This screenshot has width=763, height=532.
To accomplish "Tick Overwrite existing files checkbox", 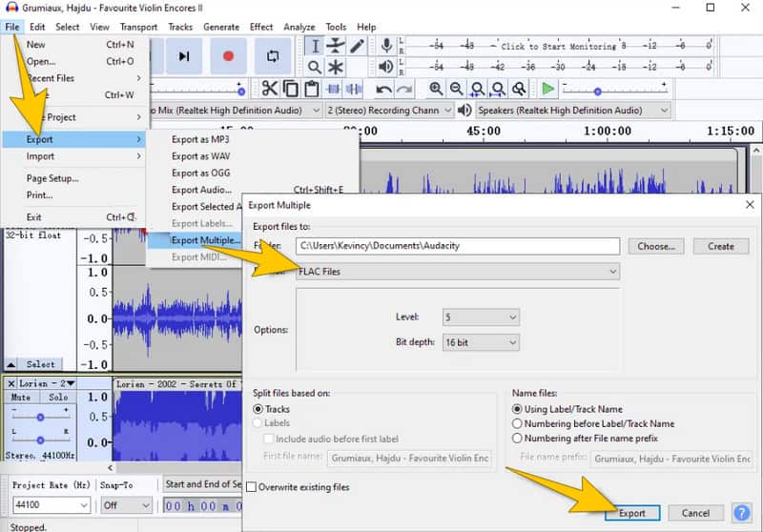I will coord(252,487).
